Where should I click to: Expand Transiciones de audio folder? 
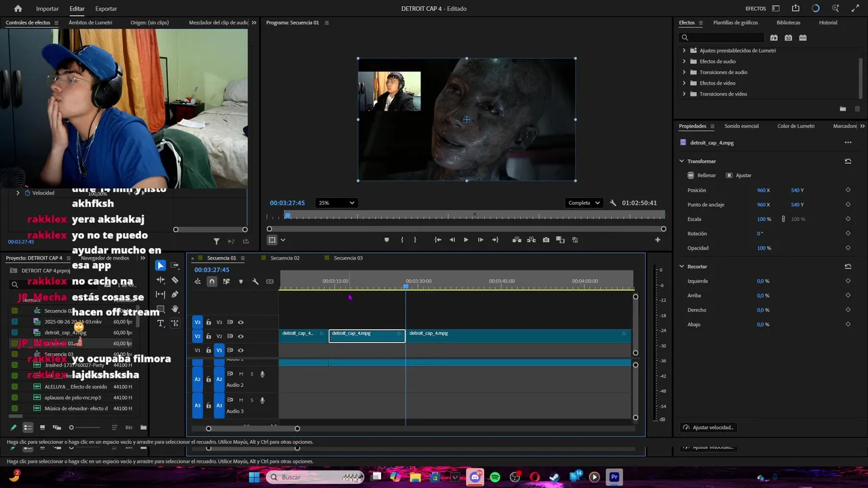point(684,73)
